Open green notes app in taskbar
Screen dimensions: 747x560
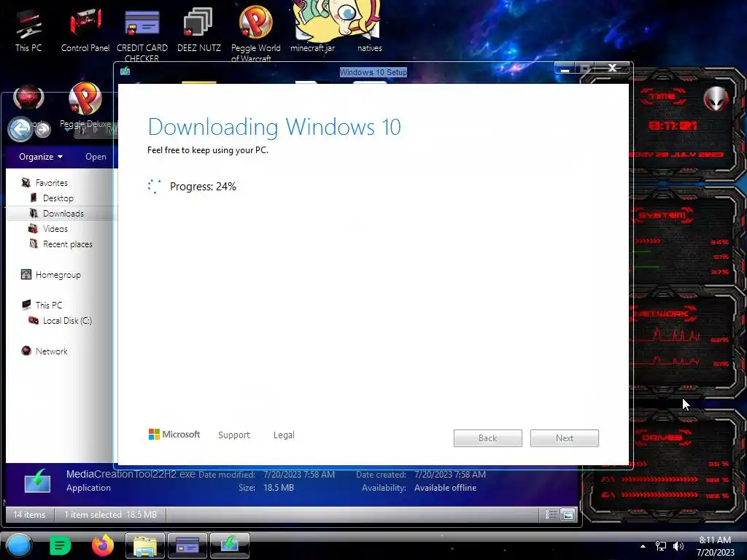click(x=61, y=545)
